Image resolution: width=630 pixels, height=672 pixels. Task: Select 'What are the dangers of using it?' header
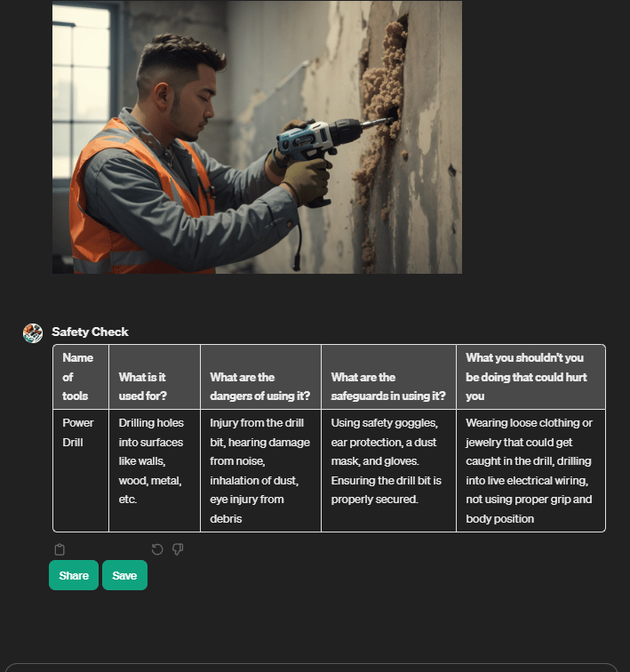coord(261,377)
